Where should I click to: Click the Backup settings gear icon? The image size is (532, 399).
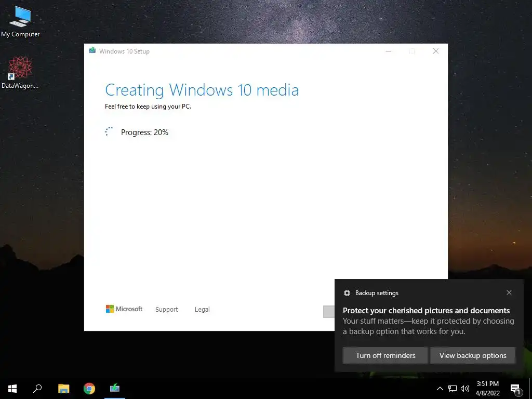coord(347,293)
